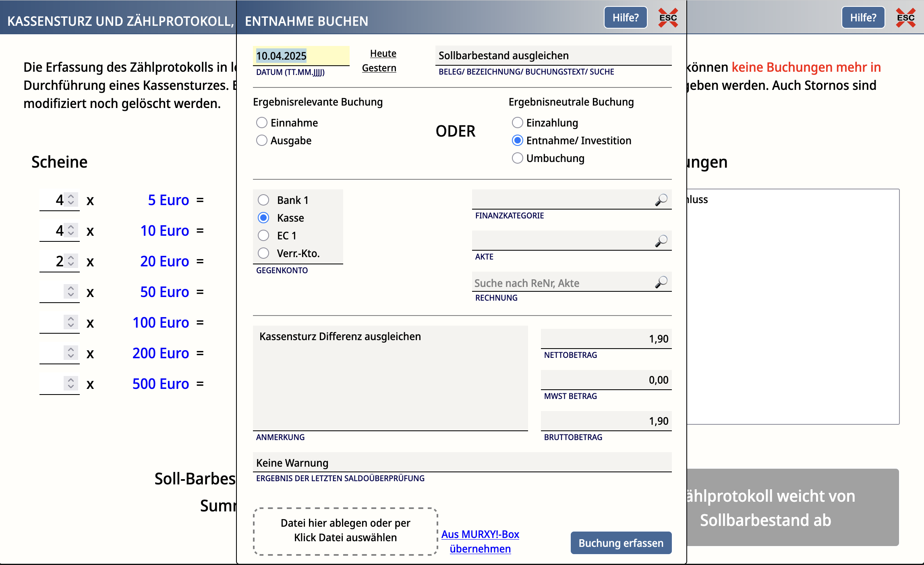Click the Bruttobetrag field
This screenshot has height=565, width=924.
click(606, 421)
